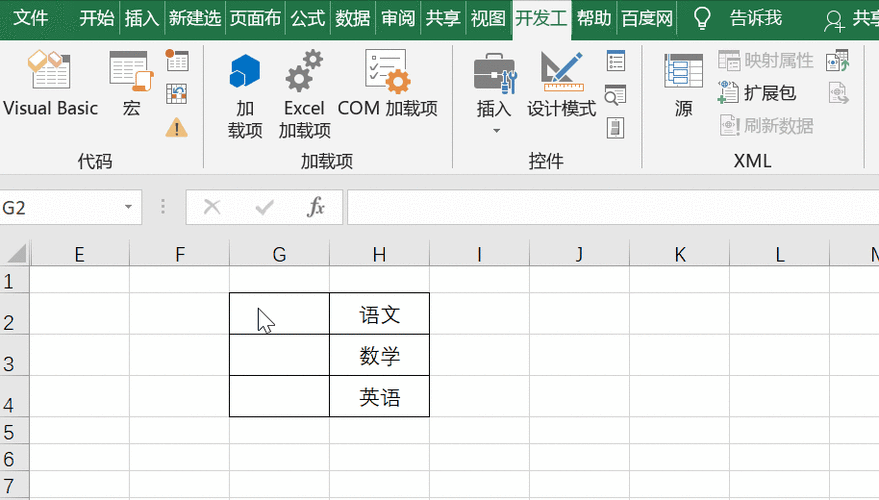The image size is (879, 500).
Task: Click the 告诉我 lightbulb search
Action: pos(738,18)
